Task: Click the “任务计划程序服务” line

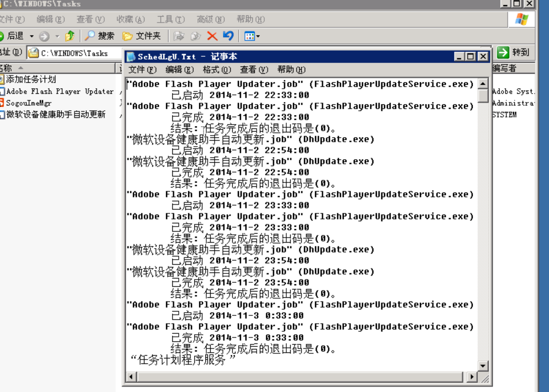Action: [183, 360]
